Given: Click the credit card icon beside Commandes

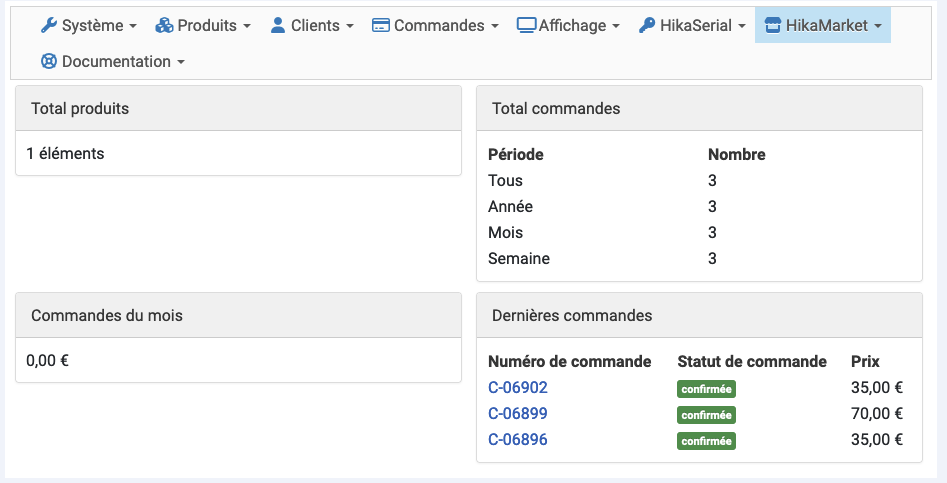Looking at the screenshot, I should tap(381, 25).
